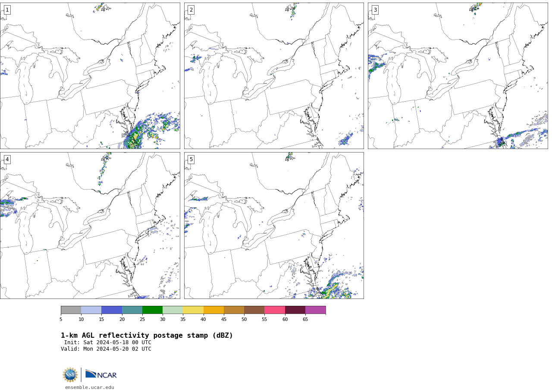Open ensemble member 1 reflectivity map
Image resolution: width=552 pixels, height=392 pixels.
(x=90, y=76)
